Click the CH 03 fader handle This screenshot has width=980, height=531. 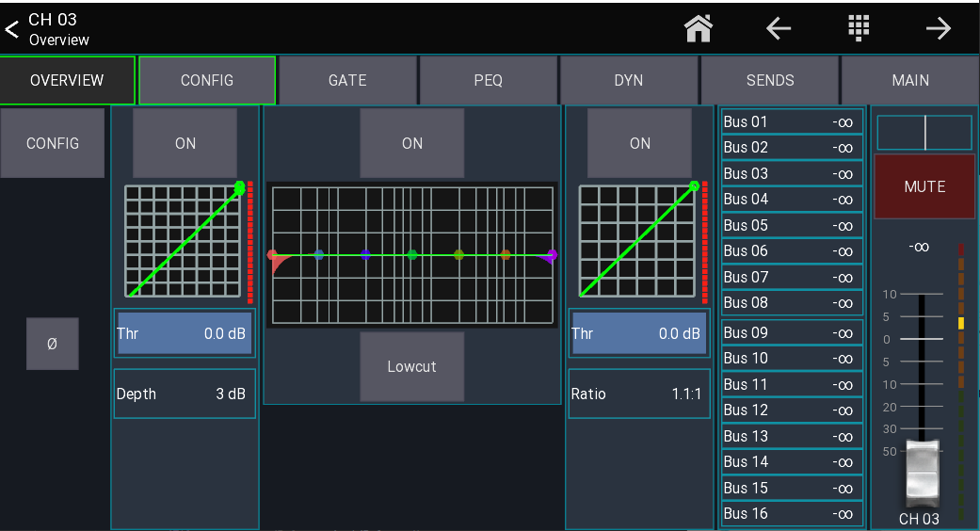click(923, 471)
